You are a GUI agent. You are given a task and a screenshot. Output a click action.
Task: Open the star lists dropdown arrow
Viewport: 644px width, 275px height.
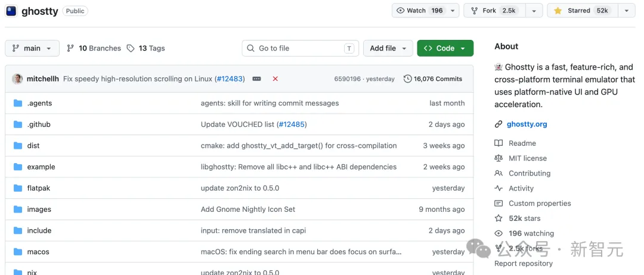(626, 11)
